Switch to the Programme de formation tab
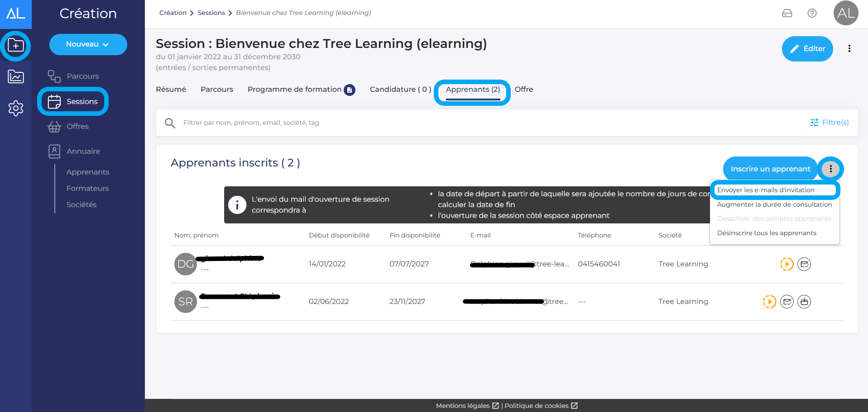Screen dimensions: 868x412 tap(295, 90)
